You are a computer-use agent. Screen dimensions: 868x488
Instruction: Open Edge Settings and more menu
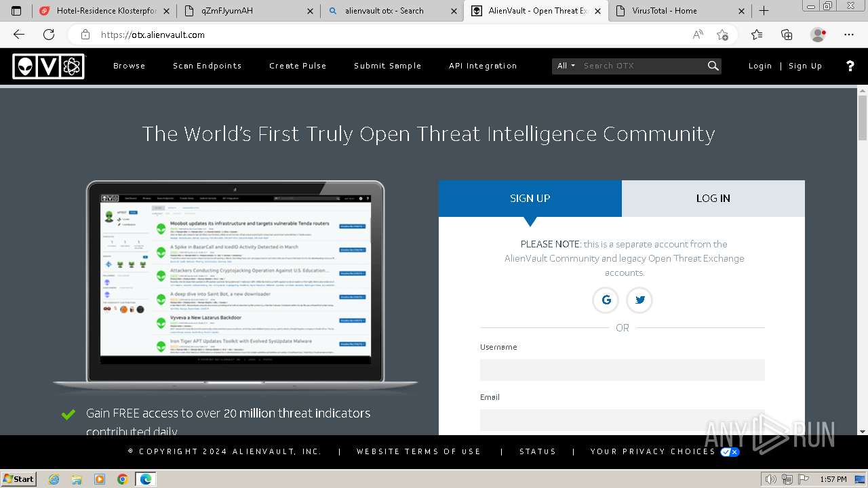849,35
